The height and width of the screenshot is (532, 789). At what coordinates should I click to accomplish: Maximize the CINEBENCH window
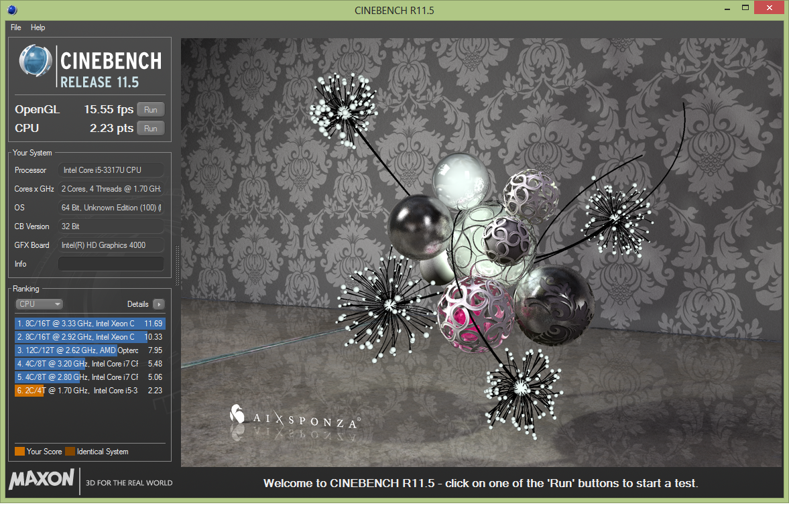coord(745,7)
